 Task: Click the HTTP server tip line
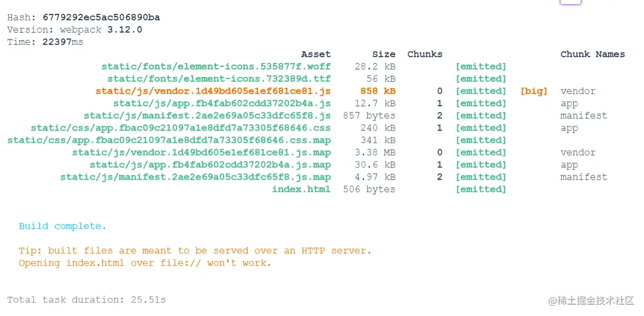[195, 251]
